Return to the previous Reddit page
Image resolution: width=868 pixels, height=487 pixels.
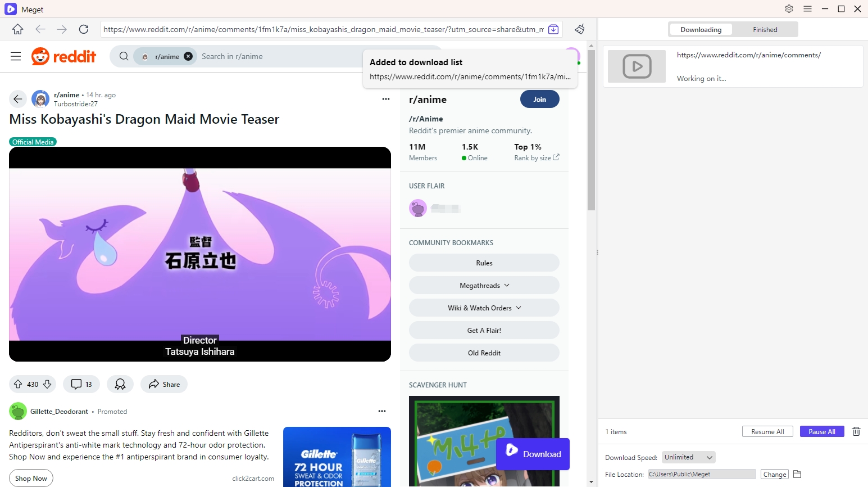tap(18, 99)
